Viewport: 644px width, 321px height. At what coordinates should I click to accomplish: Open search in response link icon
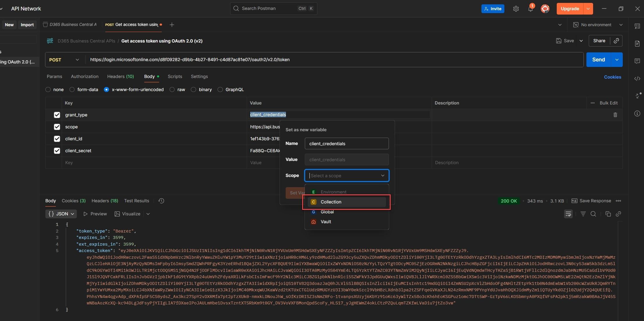(x=619, y=214)
